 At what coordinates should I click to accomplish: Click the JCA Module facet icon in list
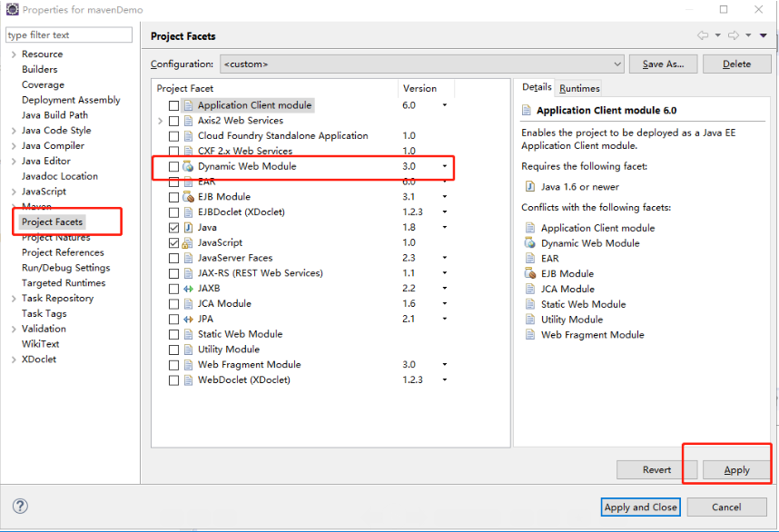click(188, 304)
